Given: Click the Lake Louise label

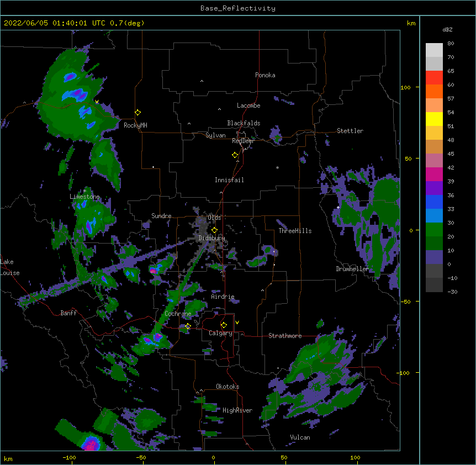Looking at the screenshot, I should [10, 267].
